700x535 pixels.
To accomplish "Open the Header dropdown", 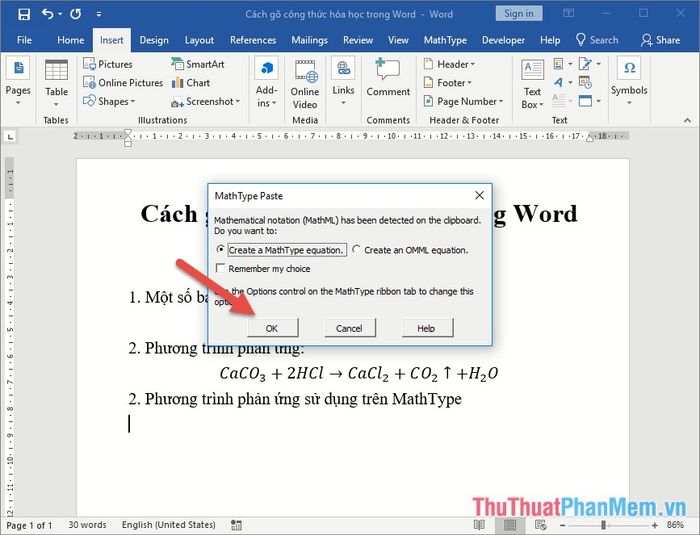I will click(x=449, y=64).
